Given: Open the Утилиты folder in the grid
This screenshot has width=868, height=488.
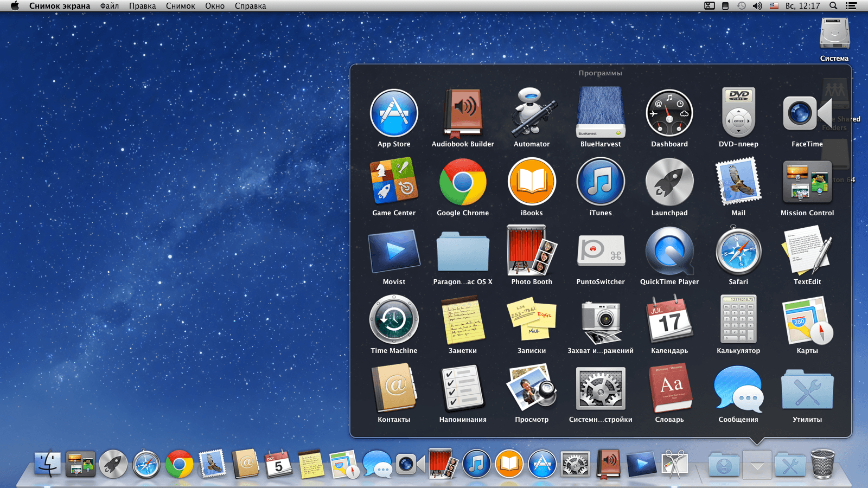Looking at the screenshot, I should (x=807, y=389).
